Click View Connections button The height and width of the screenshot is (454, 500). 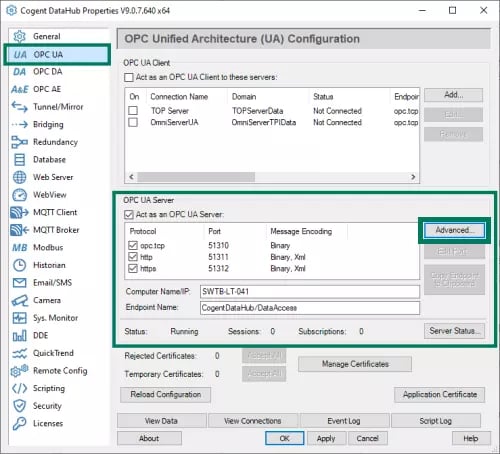pos(253,421)
